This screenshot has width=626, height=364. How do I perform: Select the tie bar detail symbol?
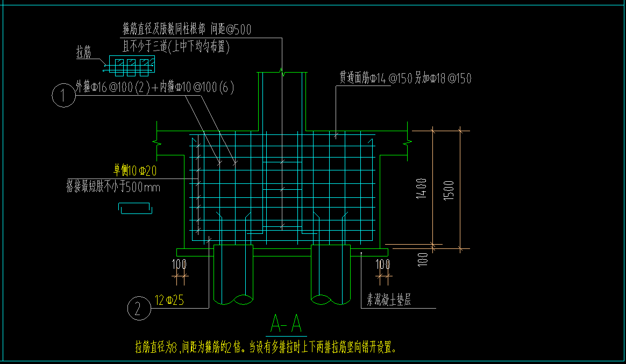[x=131, y=66]
